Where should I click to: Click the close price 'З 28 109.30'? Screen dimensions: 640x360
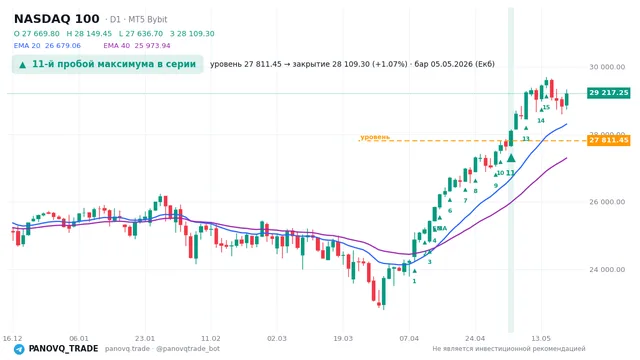pos(192,33)
